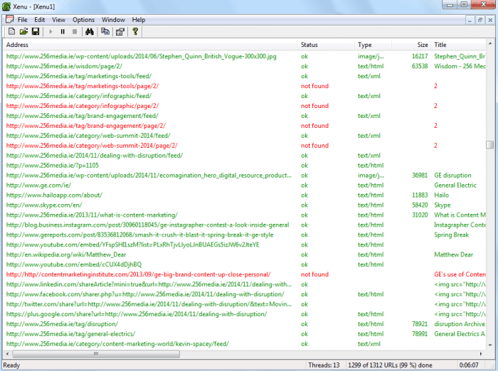Viewport: 498px width, 371px height.
Task: Stop the link check
Action: coord(75,32)
